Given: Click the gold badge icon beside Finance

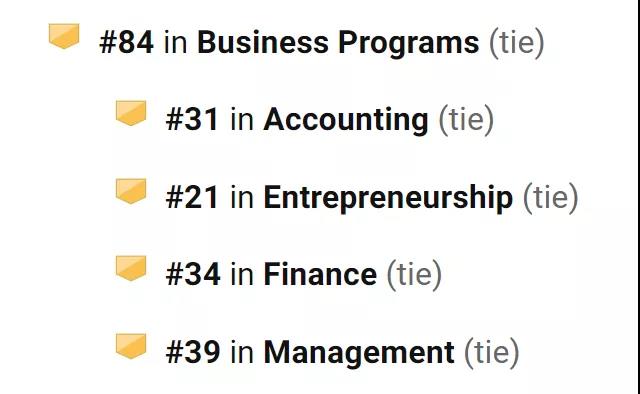Looking at the screenshot, I should (131, 268).
